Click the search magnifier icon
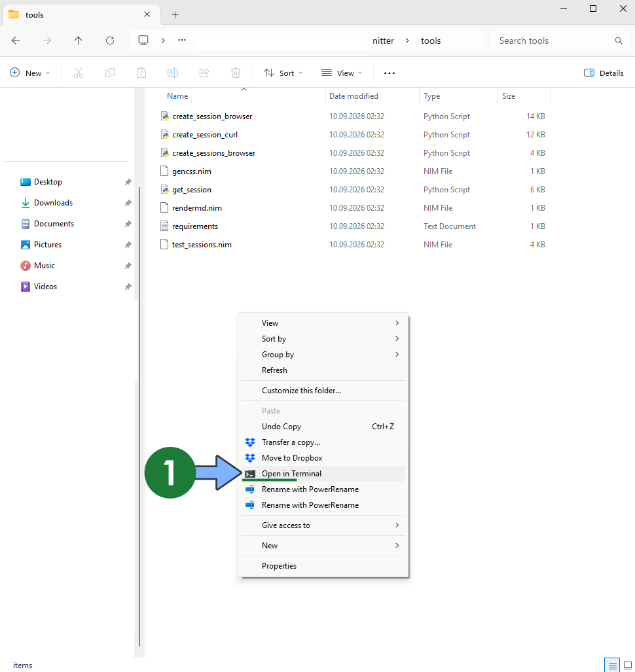This screenshot has width=635, height=672. [618, 41]
